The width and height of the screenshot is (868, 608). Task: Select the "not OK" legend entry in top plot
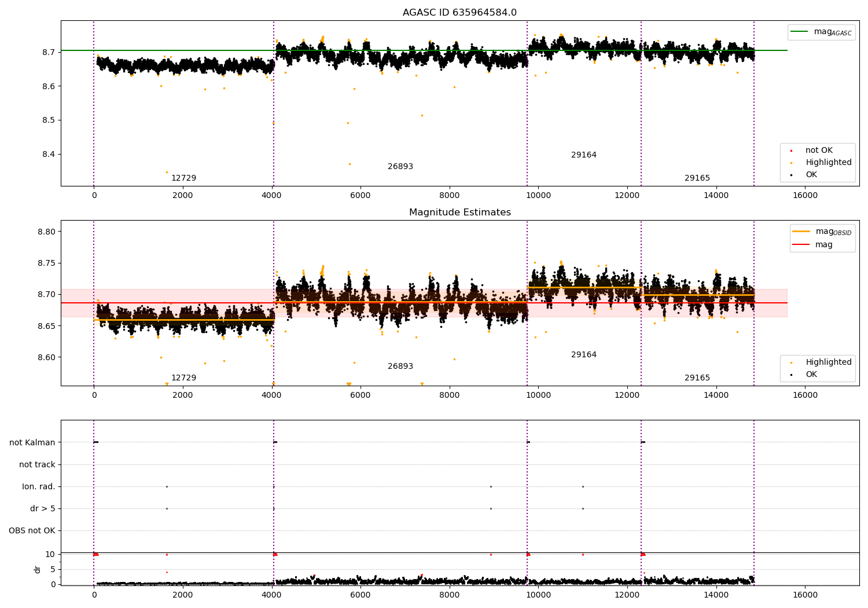(x=819, y=151)
